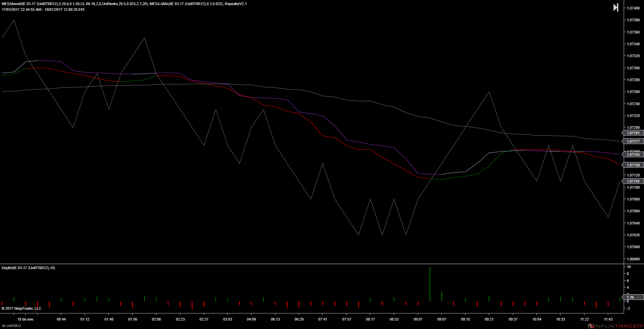
Task: Click the 01:12 time axis label
Action: coord(85,319)
